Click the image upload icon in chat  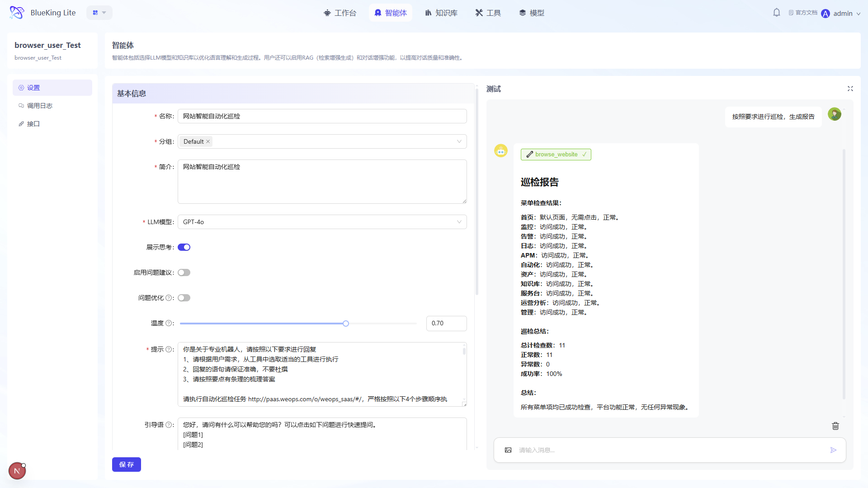[x=508, y=450]
